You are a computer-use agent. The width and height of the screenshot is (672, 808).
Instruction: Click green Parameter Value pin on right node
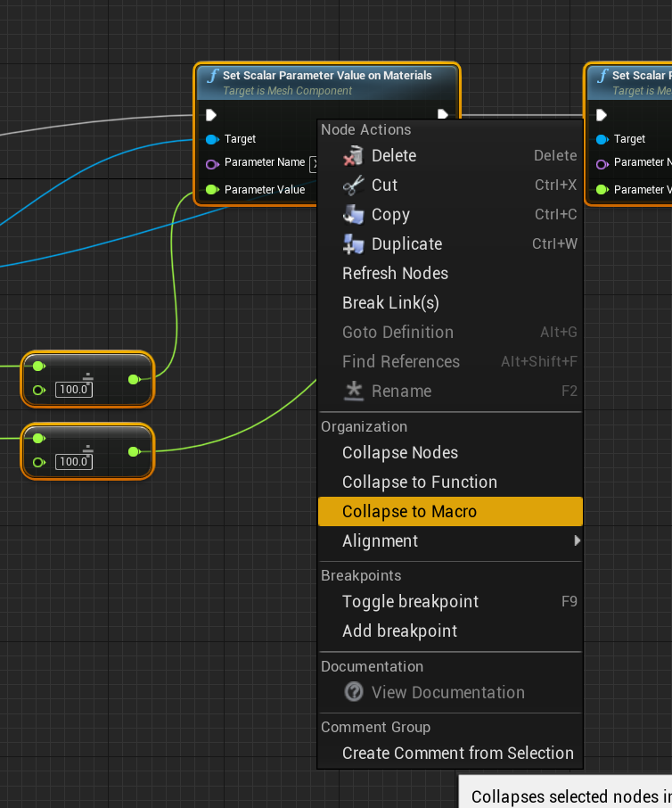click(x=602, y=190)
